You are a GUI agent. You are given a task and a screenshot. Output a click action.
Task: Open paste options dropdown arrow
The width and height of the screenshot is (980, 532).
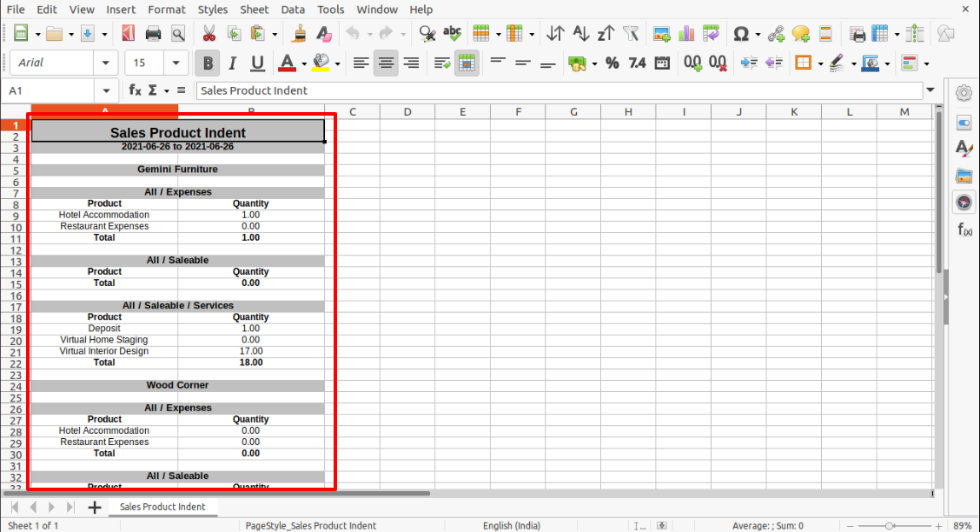point(275,34)
